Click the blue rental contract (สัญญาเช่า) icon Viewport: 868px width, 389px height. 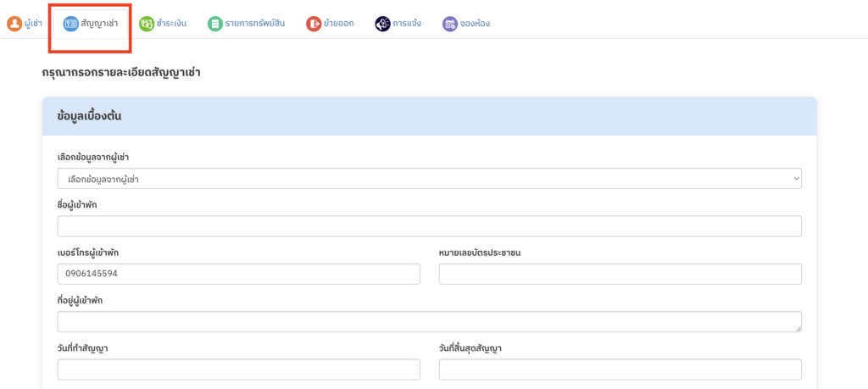coord(71,24)
